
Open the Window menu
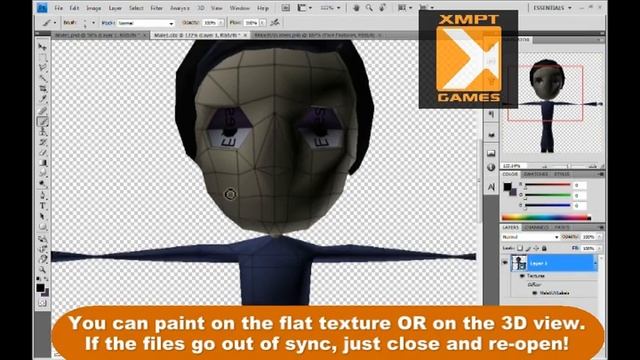pyautogui.click(x=239, y=8)
